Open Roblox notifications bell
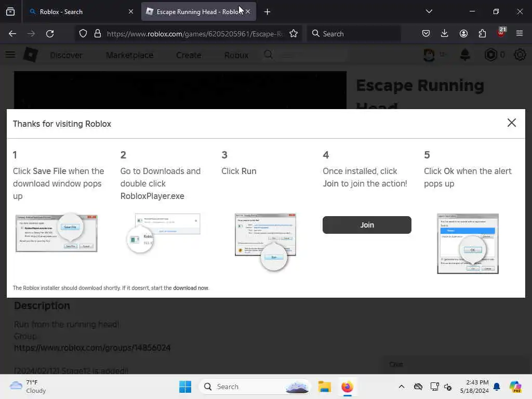Viewport: 532px width, 399px height. pos(465,55)
